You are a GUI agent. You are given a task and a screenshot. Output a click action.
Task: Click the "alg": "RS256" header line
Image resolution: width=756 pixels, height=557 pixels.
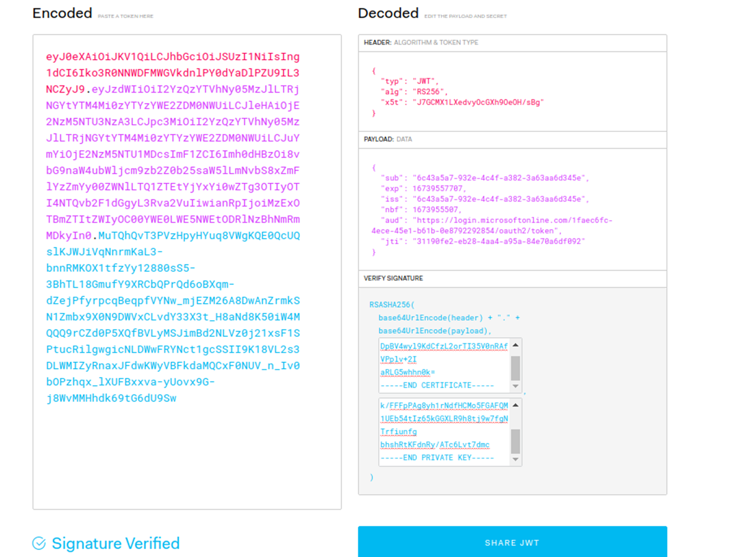point(414,92)
